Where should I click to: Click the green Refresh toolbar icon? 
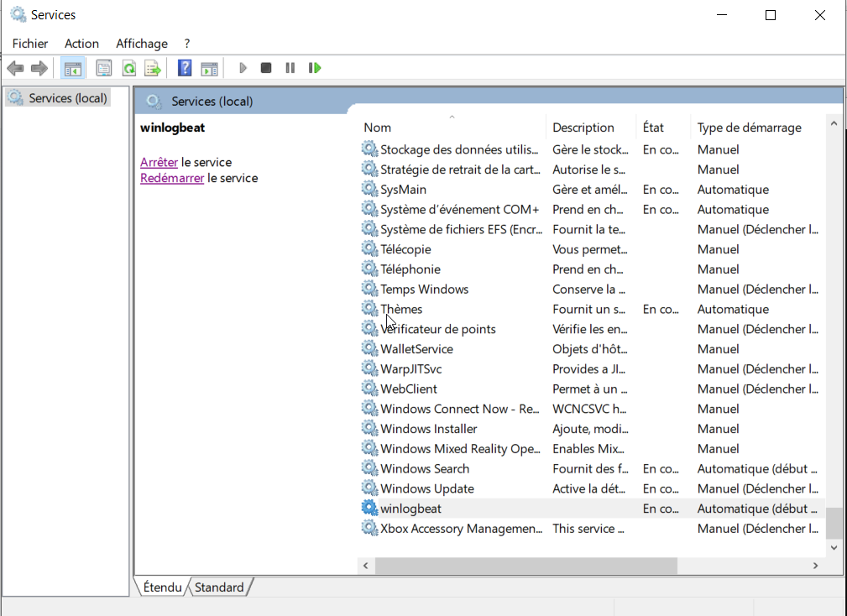[x=128, y=68]
